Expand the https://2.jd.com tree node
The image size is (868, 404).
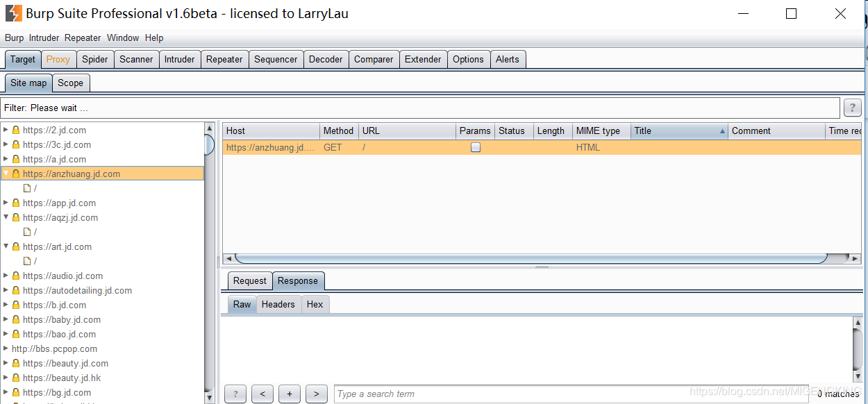click(x=6, y=130)
